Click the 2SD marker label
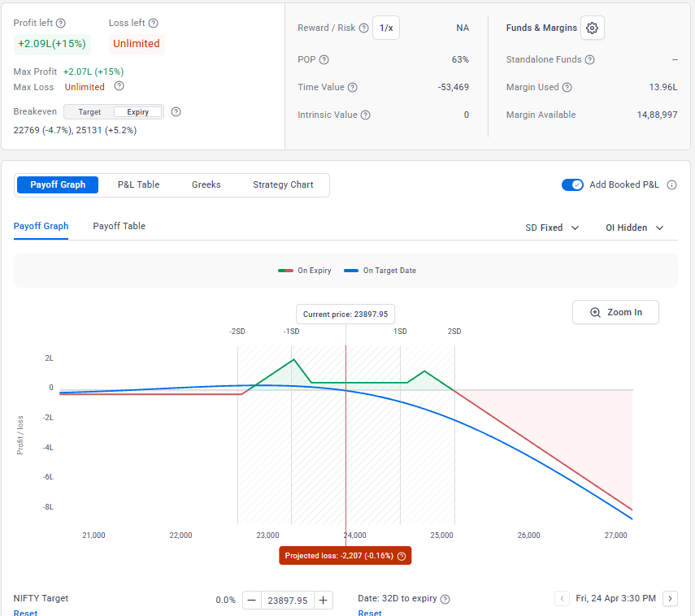The image size is (695, 616). pyautogui.click(x=454, y=332)
